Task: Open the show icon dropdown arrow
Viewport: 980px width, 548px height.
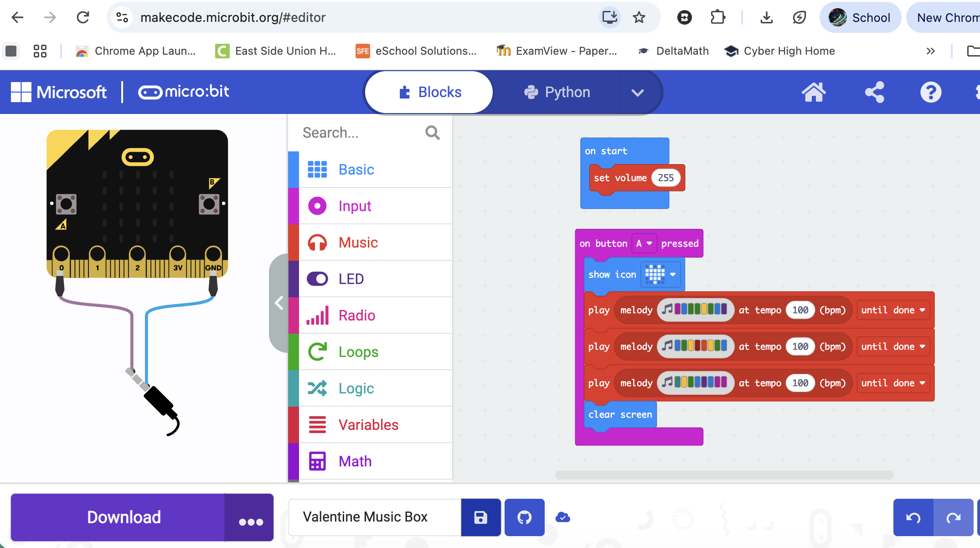Action: click(x=673, y=274)
